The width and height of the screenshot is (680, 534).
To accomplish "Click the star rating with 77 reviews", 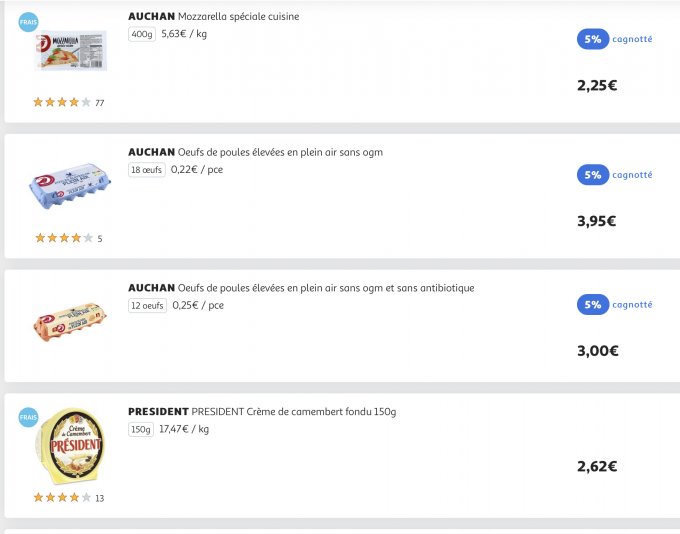I will pos(63,102).
